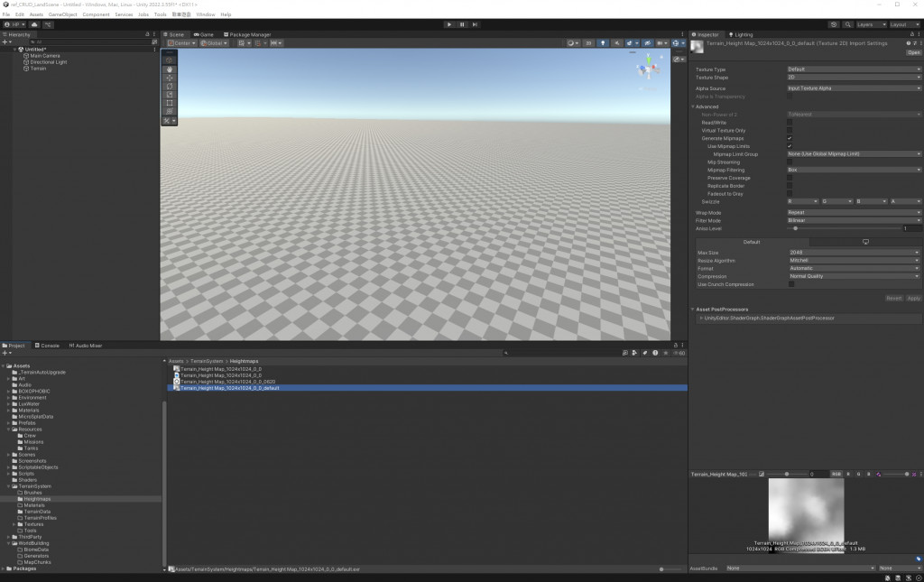924x582 pixels.
Task: Lock the Inspector panel
Action: click(x=911, y=34)
